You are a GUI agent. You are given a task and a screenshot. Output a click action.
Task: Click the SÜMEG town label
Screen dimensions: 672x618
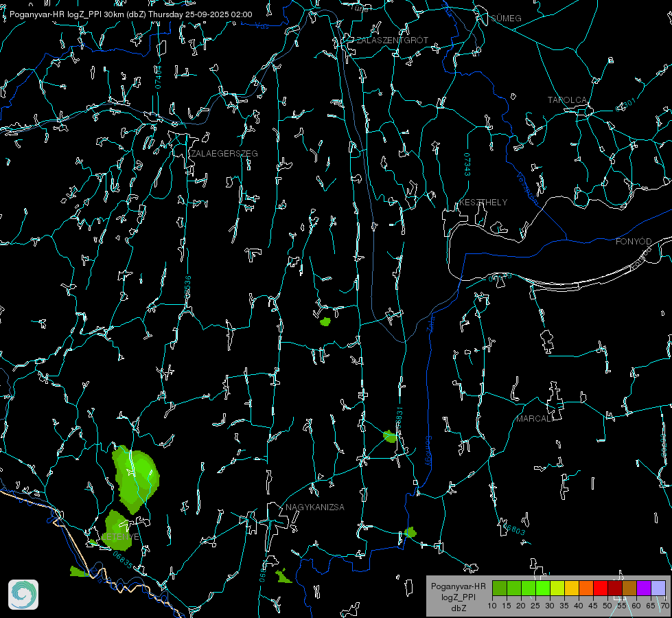click(506, 19)
